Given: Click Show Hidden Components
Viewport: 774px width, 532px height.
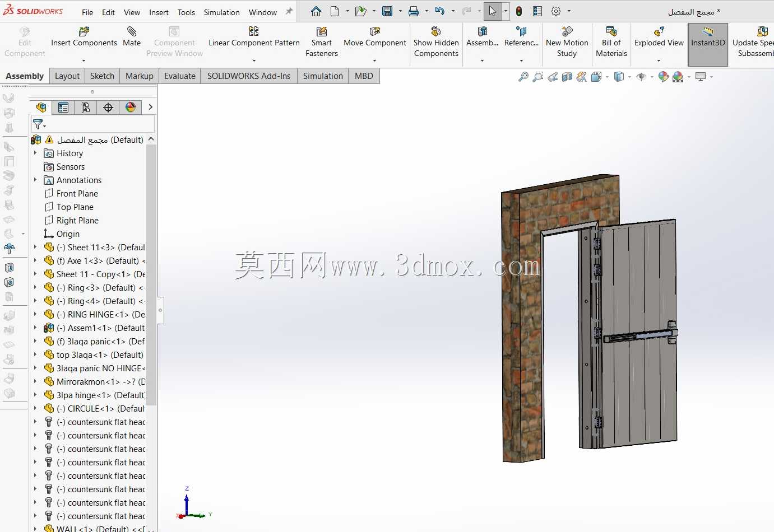Looking at the screenshot, I should pyautogui.click(x=436, y=42).
